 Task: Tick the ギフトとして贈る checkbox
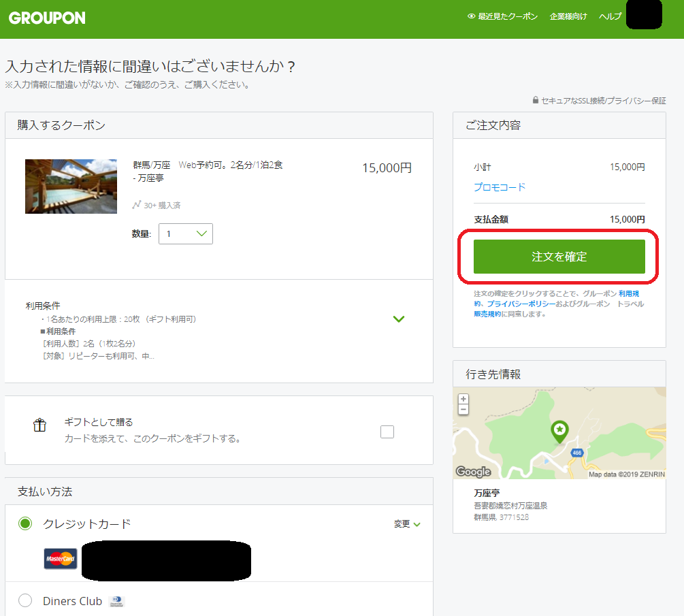point(387,432)
